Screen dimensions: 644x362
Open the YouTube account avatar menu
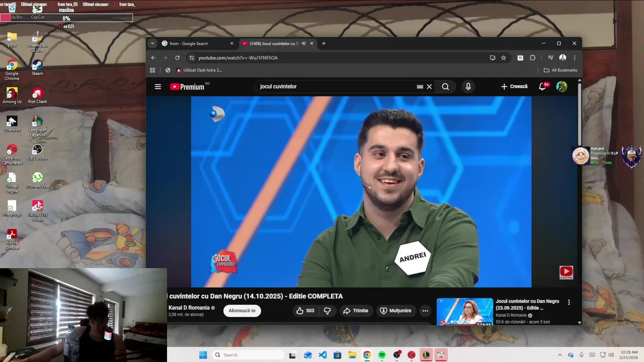point(562,86)
